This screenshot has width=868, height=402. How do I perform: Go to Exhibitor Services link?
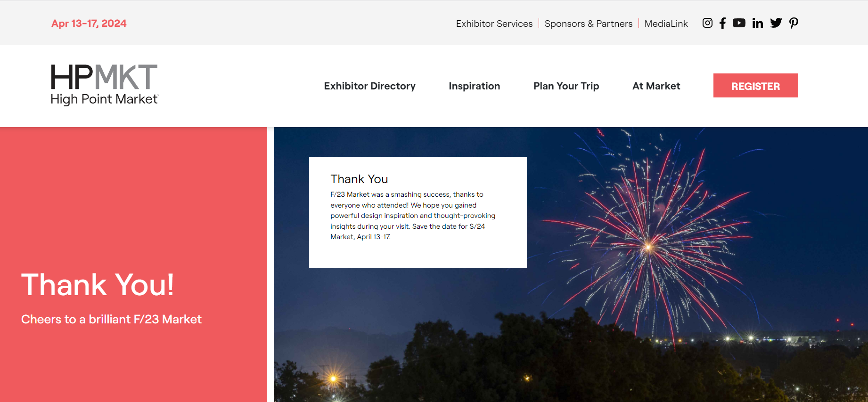pyautogui.click(x=494, y=24)
